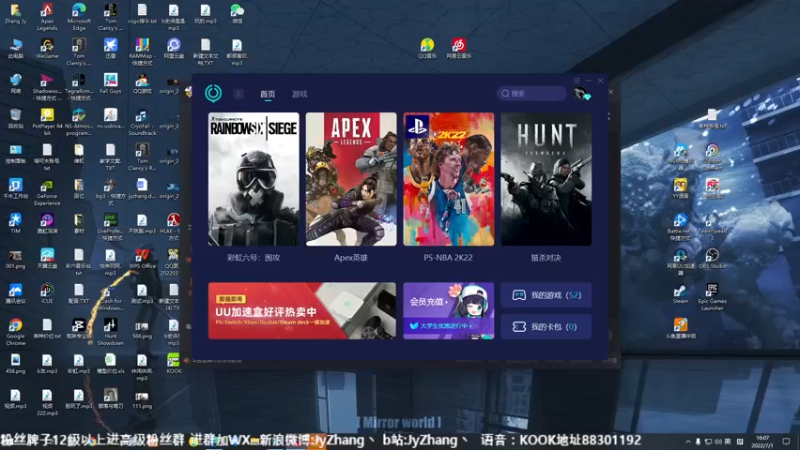Open the taskbar notification center icon

tap(786, 441)
